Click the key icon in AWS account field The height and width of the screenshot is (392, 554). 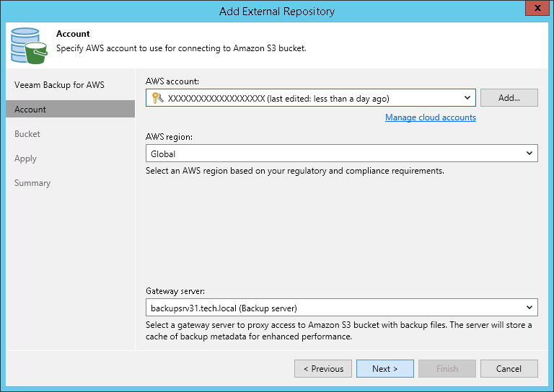157,98
